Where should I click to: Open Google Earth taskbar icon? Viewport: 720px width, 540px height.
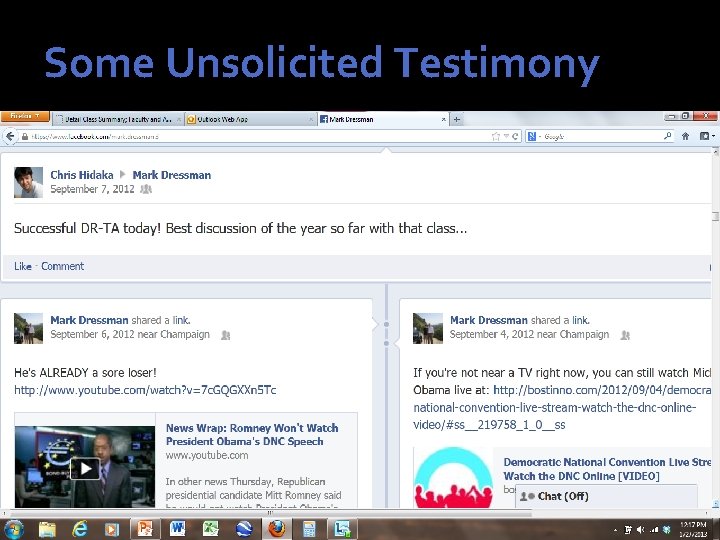(243, 529)
